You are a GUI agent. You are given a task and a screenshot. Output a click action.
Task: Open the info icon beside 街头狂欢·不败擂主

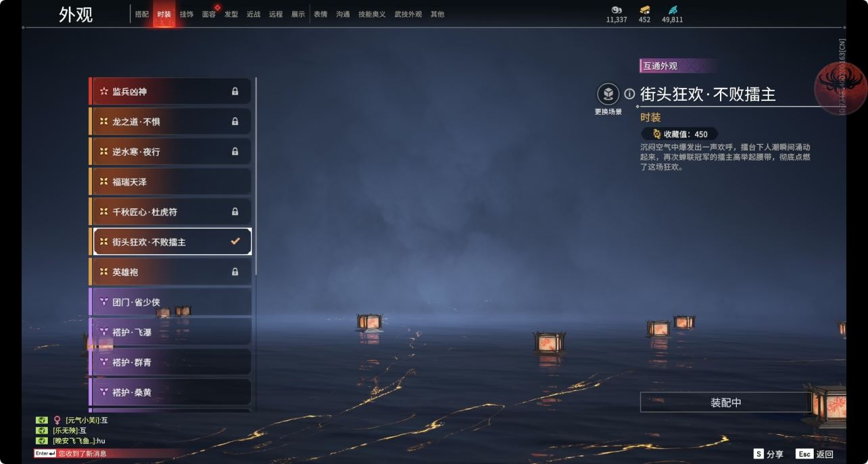pyautogui.click(x=630, y=94)
